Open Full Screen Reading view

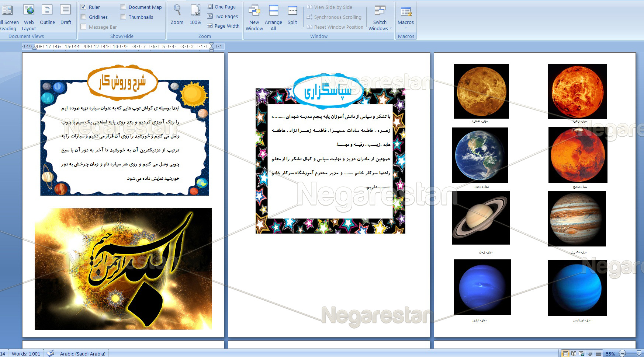8,17
